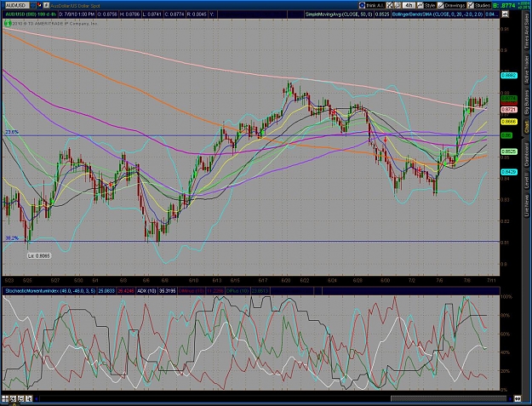This screenshot has width=532, height=406.
Task: Click the 0.8666 yellow price bubble
Action: coord(509,122)
